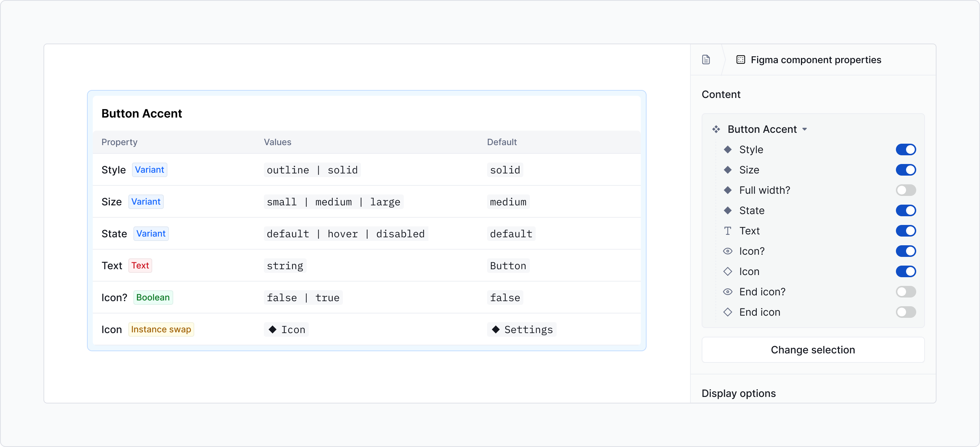Image resolution: width=980 pixels, height=447 pixels.
Task: Click the eye icon next to End icon? property
Action: point(728,292)
